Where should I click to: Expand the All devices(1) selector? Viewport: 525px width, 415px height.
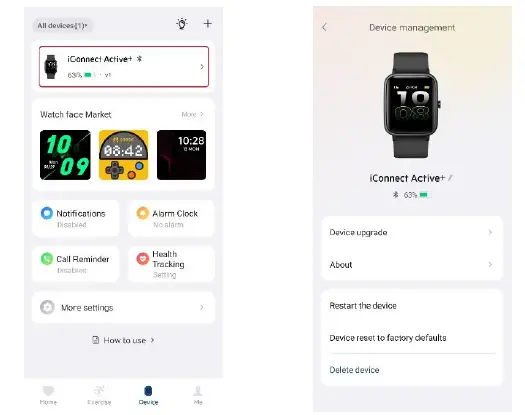pyautogui.click(x=62, y=25)
